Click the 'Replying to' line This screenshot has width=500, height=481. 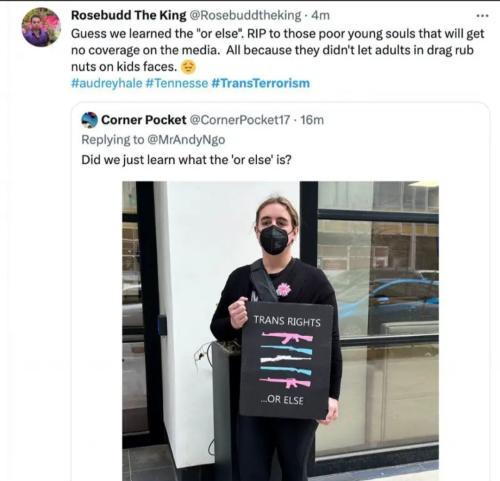pyautogui.click(x=153, y=140)
